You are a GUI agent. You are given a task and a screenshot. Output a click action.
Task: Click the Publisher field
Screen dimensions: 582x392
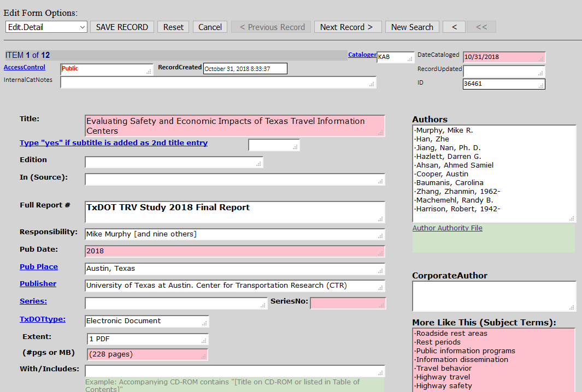234,286
